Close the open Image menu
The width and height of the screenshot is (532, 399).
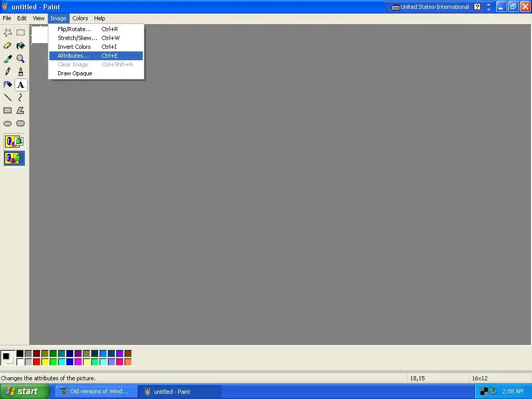[58, 18]
